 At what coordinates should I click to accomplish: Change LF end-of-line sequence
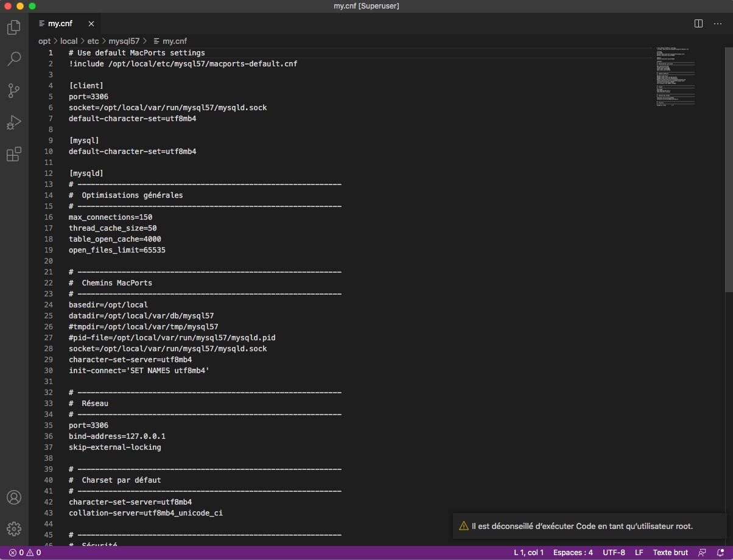[x=639, y=553]
